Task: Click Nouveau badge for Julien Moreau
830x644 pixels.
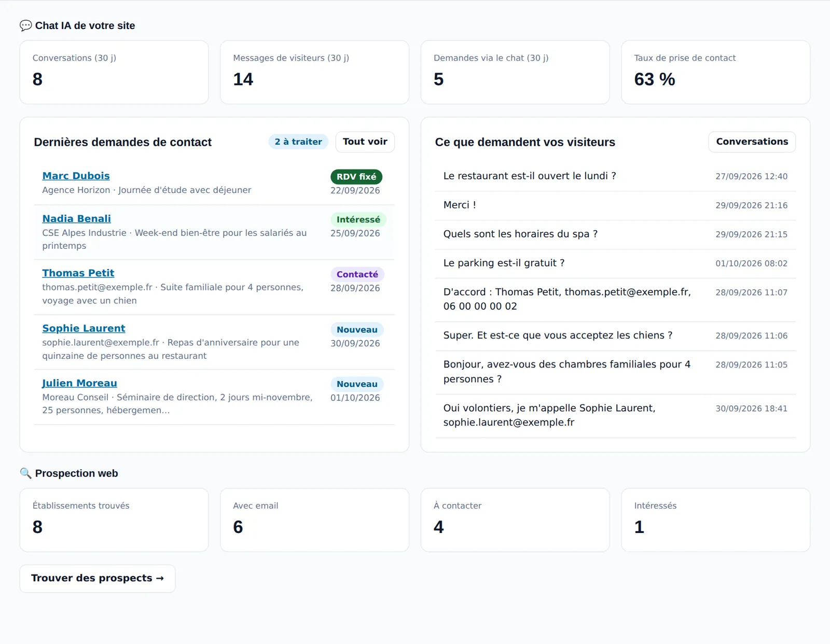Action: (x=357, y=384)
